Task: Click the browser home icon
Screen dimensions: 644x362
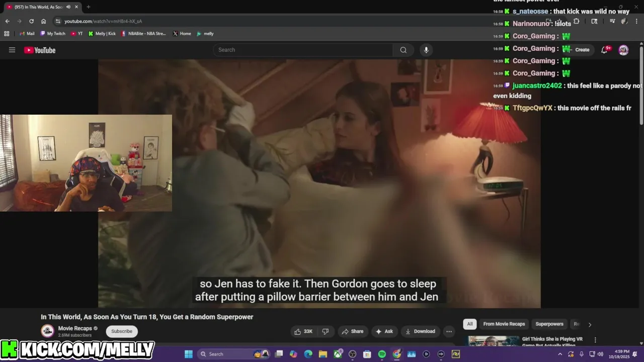Action: click(x=43, y=21)
